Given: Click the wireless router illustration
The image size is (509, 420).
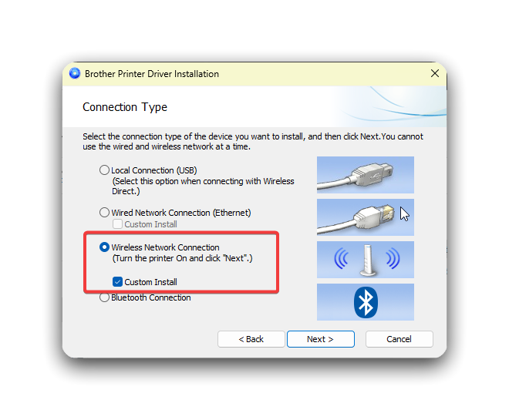Looking at the screenshot, I should (366, 260).
